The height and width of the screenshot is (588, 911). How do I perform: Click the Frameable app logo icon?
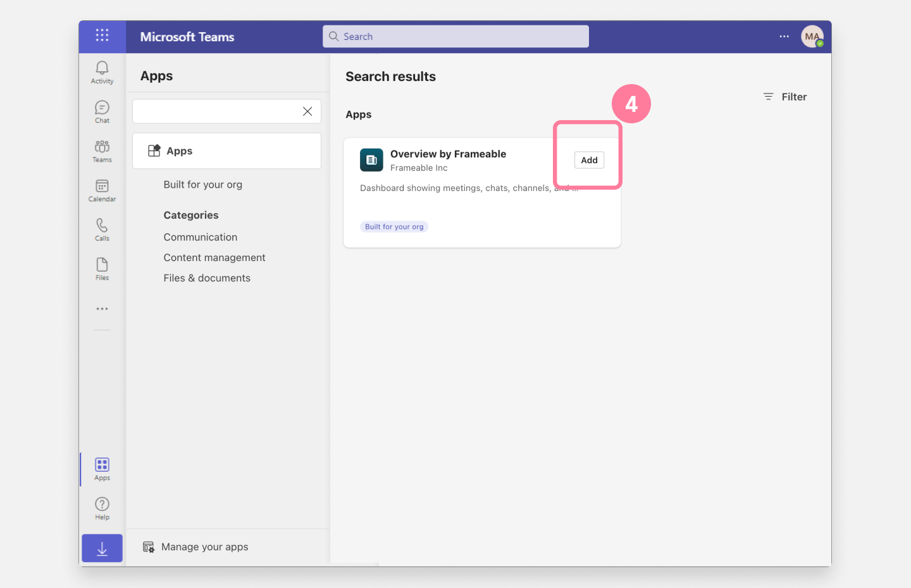click(x=371, y=160)
